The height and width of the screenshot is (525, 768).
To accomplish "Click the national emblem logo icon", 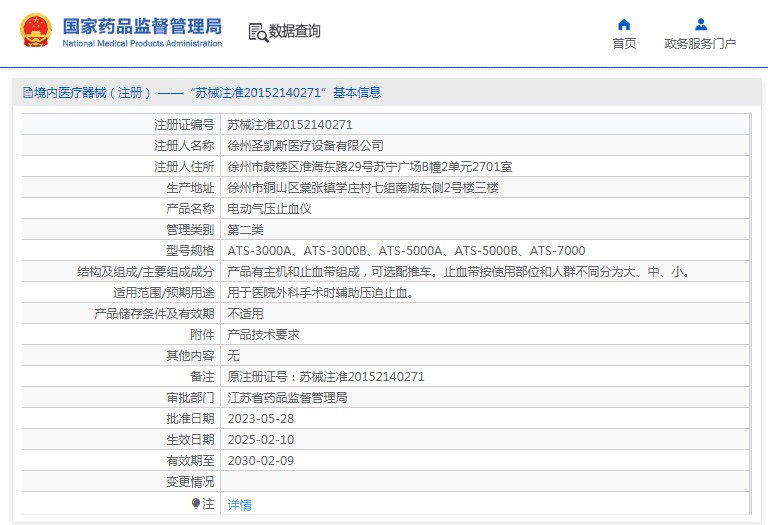I will (x=34, y=31).
